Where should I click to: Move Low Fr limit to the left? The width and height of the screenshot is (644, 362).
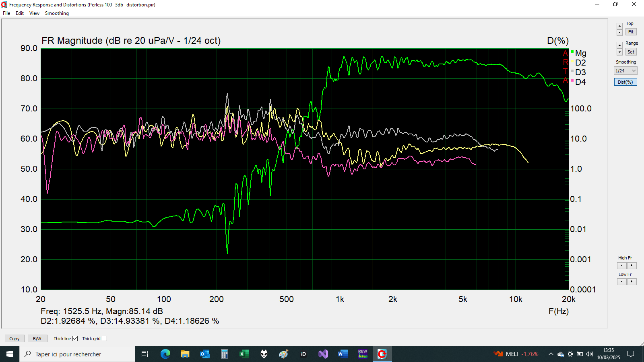622,282
